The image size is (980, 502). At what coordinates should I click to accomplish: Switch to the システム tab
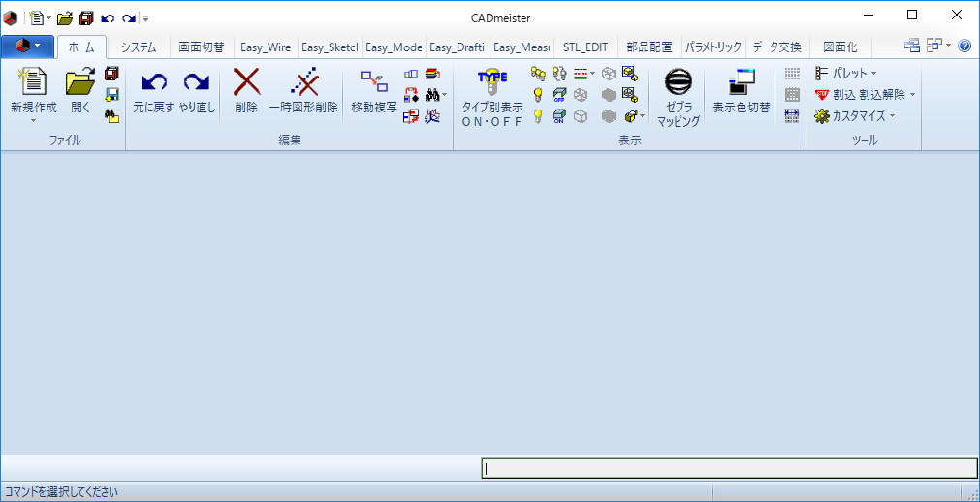click(139, 47)
